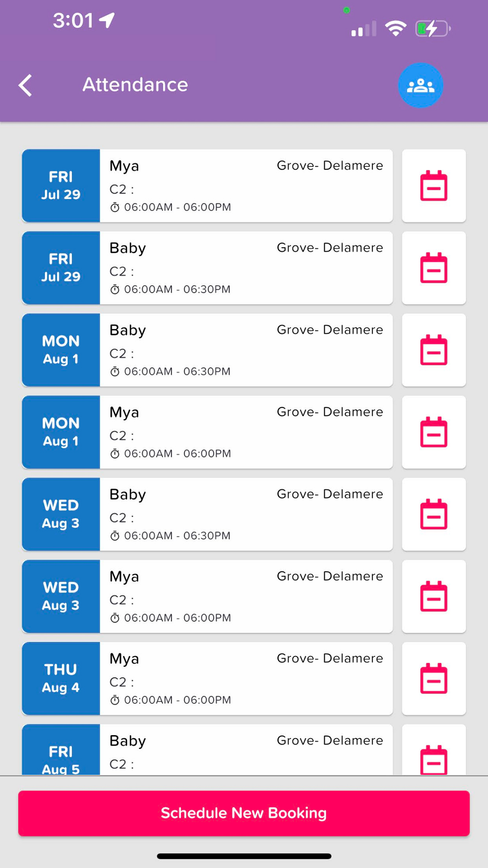Open Mya's Fri Jul 29 booking card
This screenshot has width=488, height=868.
point(207,186)
